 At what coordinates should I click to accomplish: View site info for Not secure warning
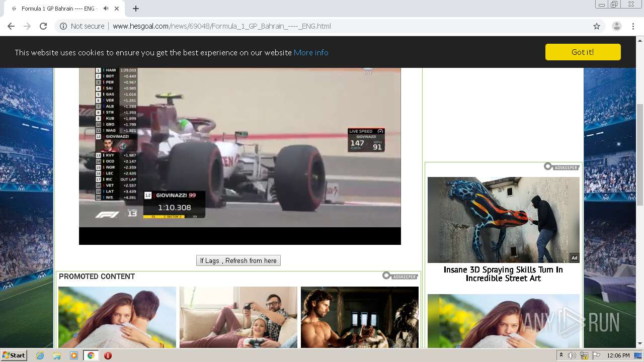click(82, 26)
